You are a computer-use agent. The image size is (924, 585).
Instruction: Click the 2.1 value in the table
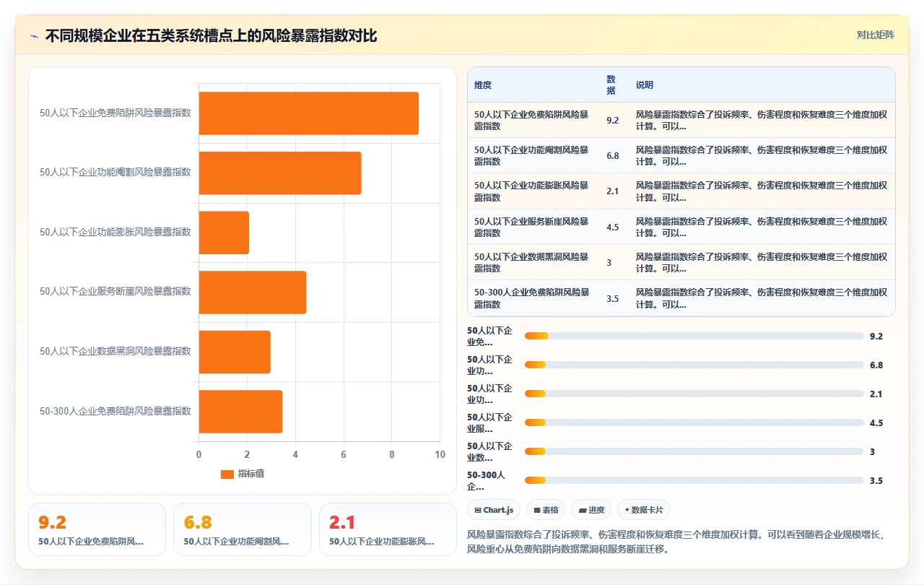613,191
